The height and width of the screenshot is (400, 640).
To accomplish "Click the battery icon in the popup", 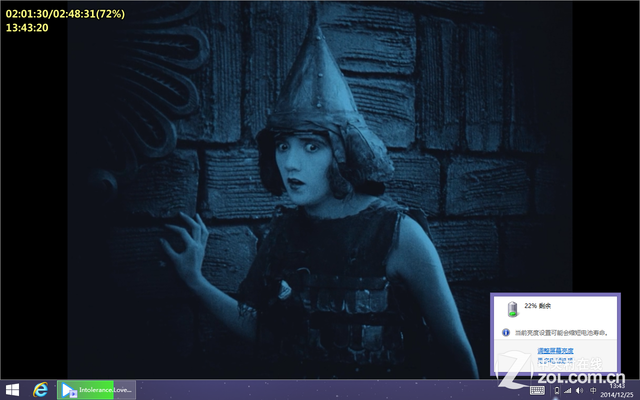I will (513, 309).
